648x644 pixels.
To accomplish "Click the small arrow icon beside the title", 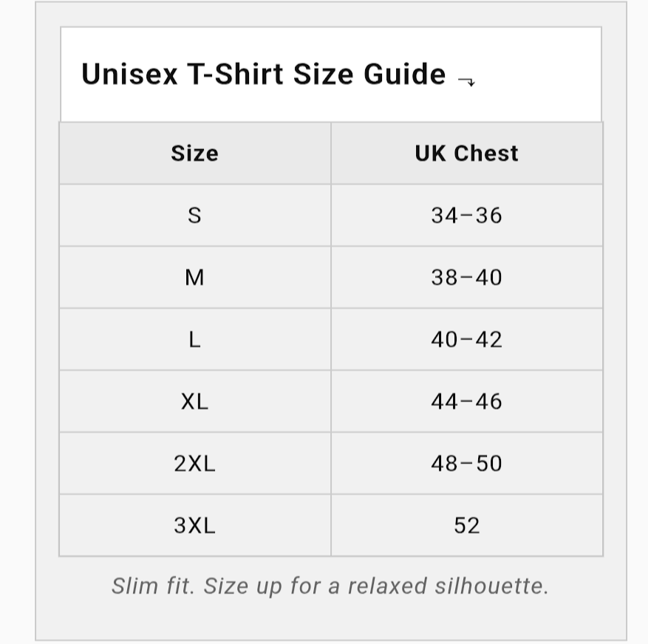I will click(x=466, y=81).
